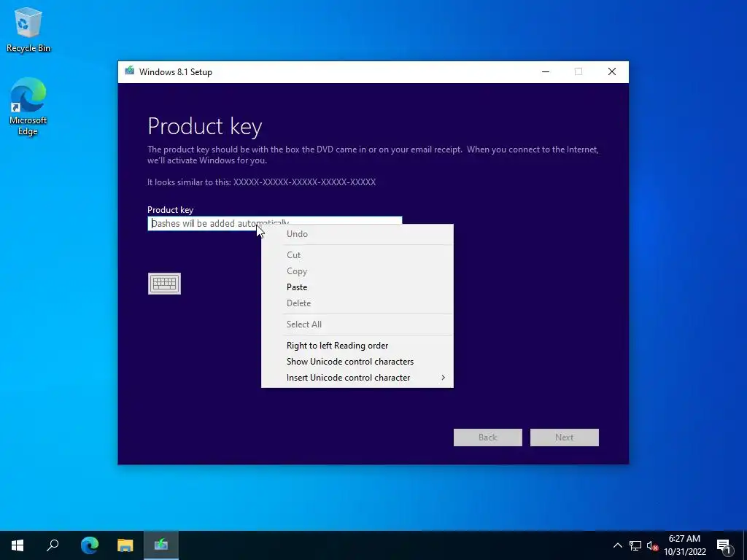Choose Copy in the context menu
The width and height of the screenshot is (747, 560).
(357, 271)
